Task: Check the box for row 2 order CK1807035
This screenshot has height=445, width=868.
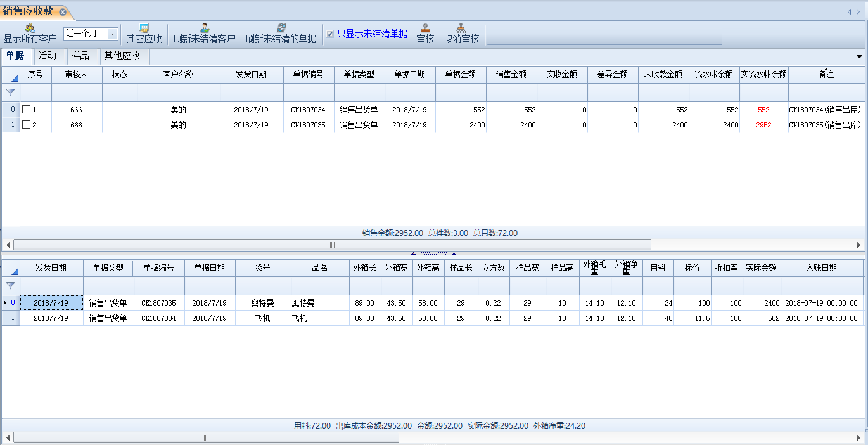Action: (x=26, y=125)
